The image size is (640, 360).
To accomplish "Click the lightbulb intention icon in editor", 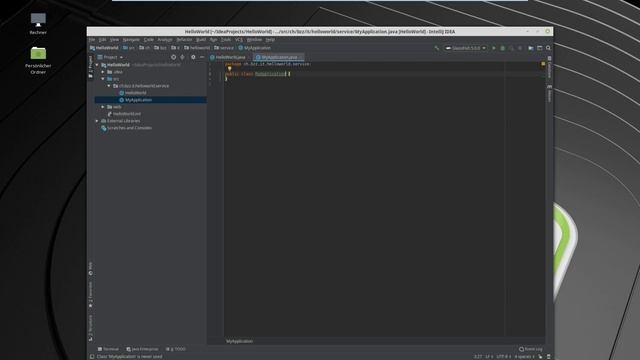I will 229,69.
